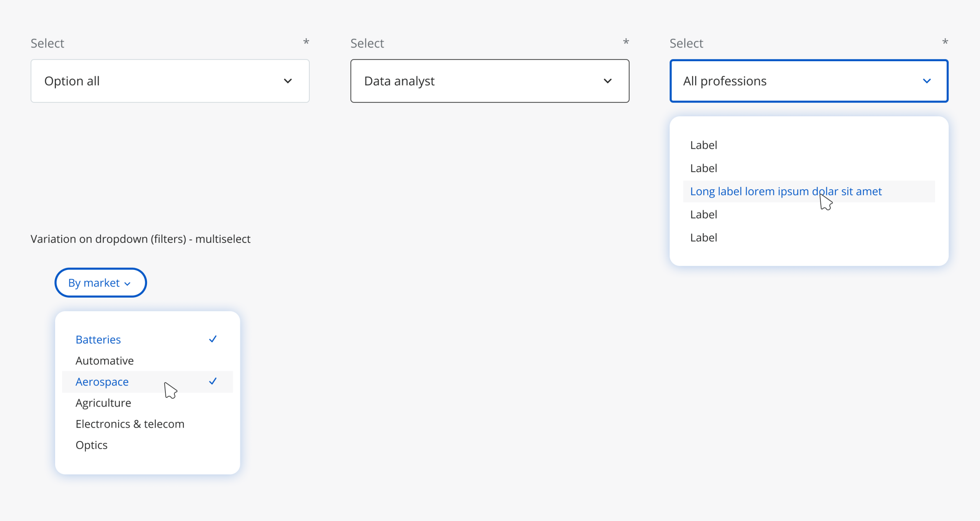Select the first Label option
Screen dimensions: 980x521
(704, 145)
